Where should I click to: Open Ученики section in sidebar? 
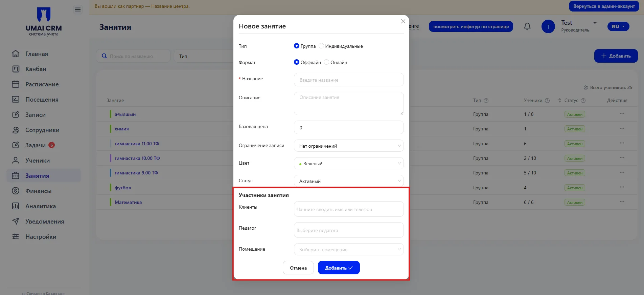tap(38, 161)
